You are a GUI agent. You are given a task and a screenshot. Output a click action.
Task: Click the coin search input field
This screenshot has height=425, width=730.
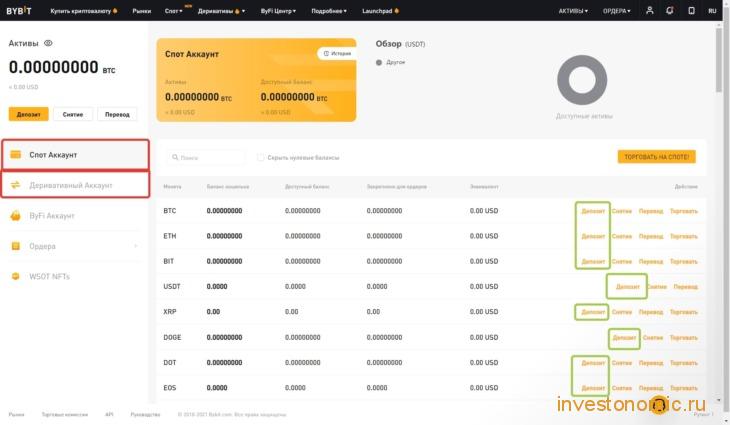pyautogui.click(x=206, y=157)
